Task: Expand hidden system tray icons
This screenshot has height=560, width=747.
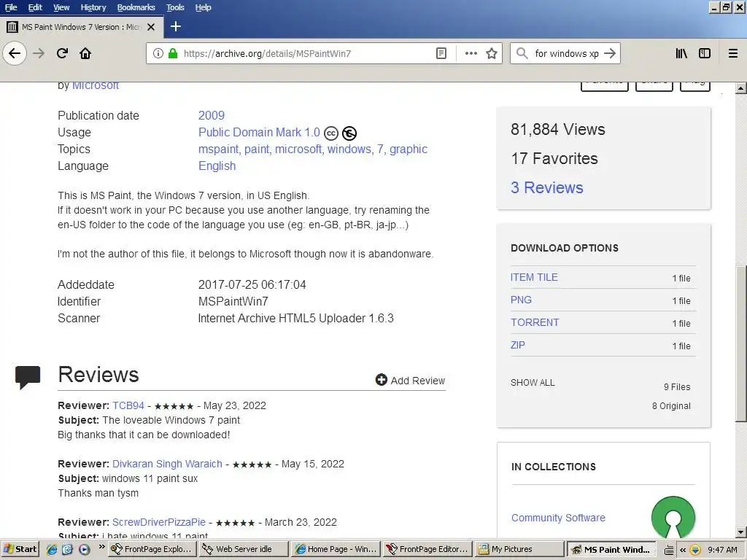Action: (x=683, y=550)
